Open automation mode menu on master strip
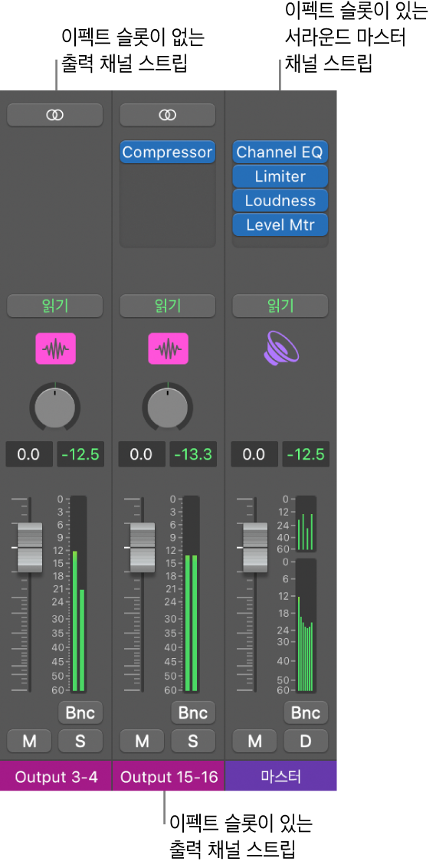Image resolution: width=436 pixels, height=868 pixels. 280,306
